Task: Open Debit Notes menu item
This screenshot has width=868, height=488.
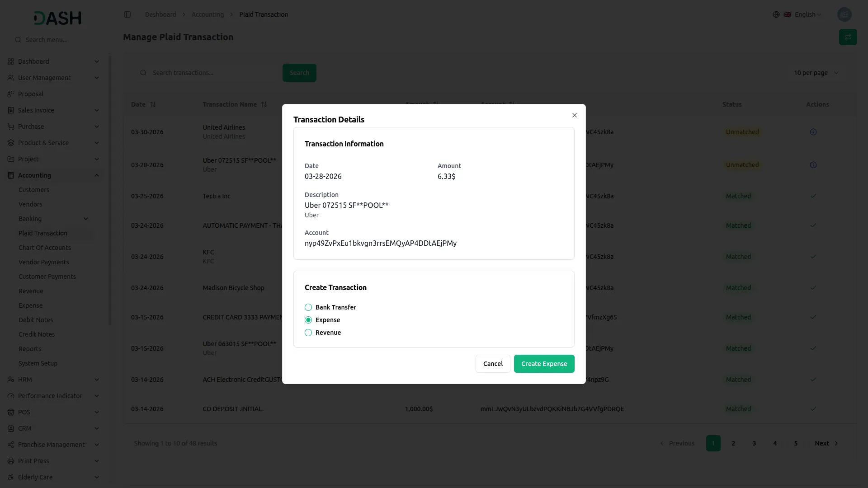Action: [x=36, y=320]
